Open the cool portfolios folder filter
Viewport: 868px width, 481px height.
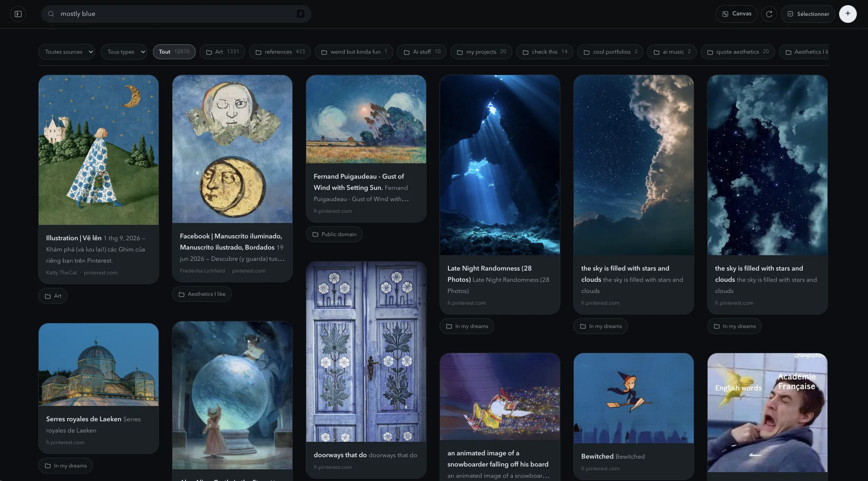click(x=610, y=52)
